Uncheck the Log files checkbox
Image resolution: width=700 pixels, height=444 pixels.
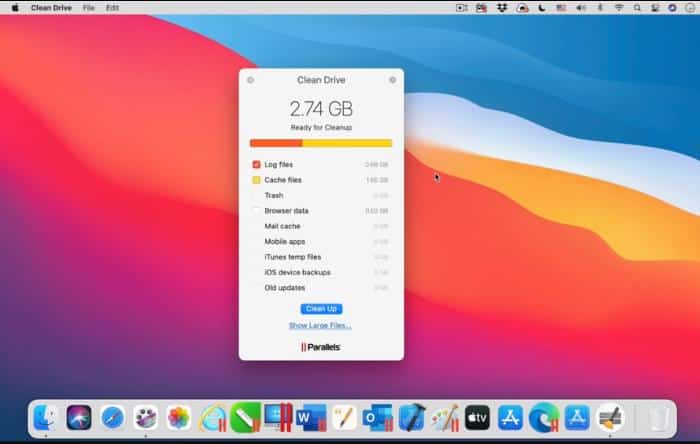point(257,164)
